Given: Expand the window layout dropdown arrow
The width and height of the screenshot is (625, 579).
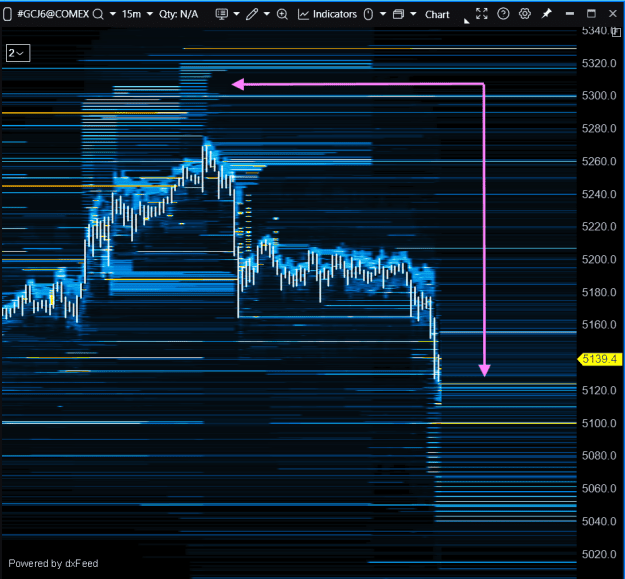Looking at the screenshot, I should (x=413, y=14).
